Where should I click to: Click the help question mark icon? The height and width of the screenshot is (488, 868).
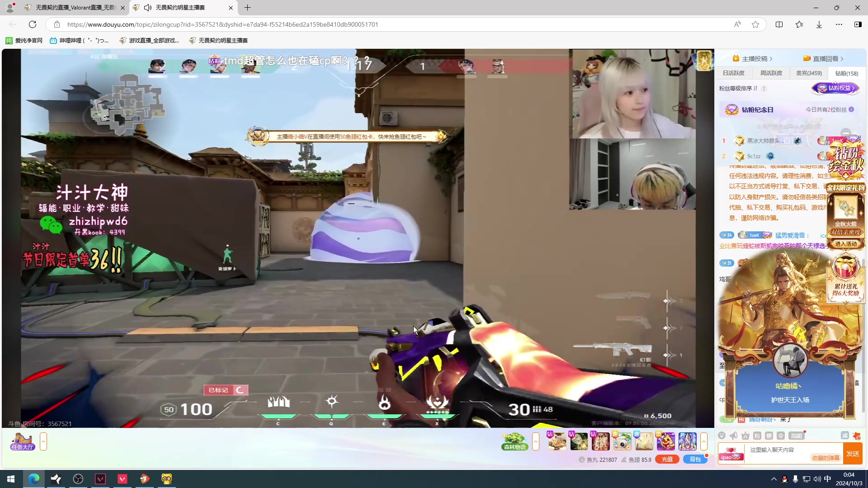764,89
